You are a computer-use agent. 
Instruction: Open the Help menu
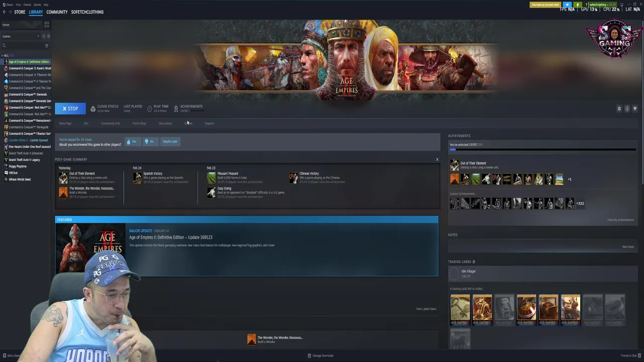46,5
